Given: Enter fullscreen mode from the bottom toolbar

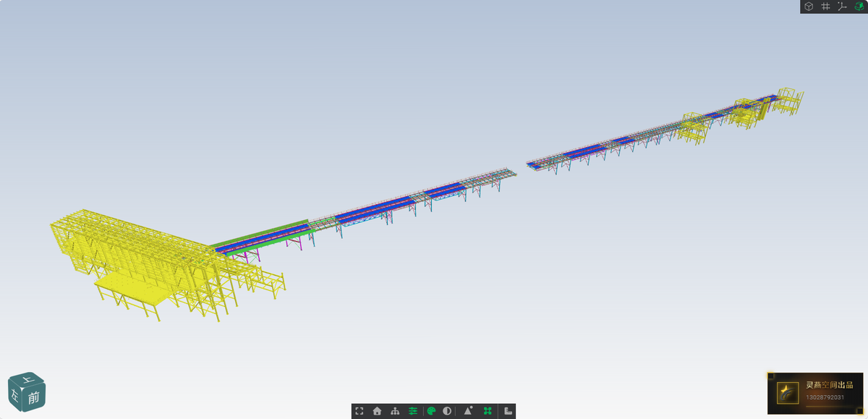Looking at the screenshot, I should [x=359, y=411].
